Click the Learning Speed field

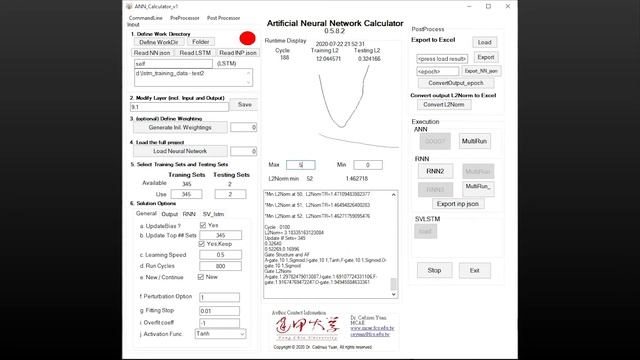(x=220, y=255)
